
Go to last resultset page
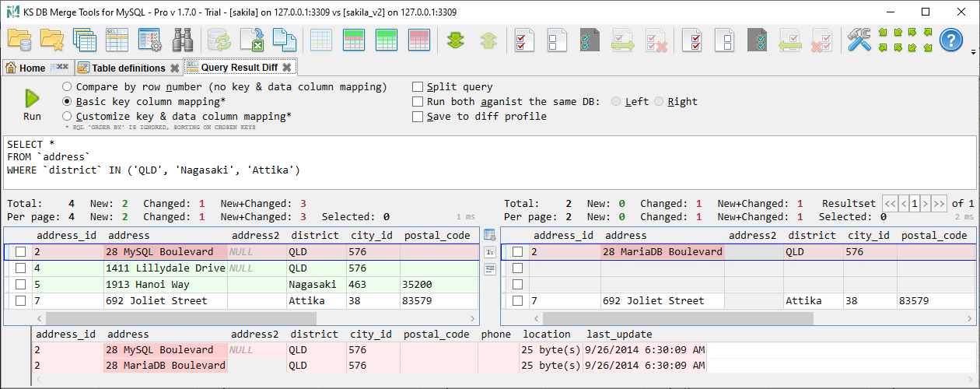(940, 204)
